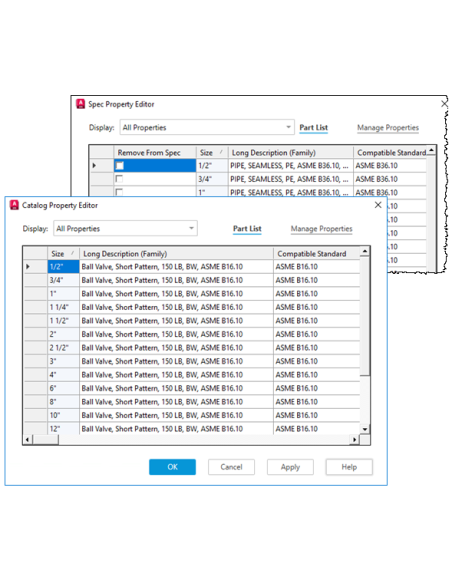The image size is (452, 584).
Task: Click the row header of the 3" ball valve
Action: (x=35, y=361)
